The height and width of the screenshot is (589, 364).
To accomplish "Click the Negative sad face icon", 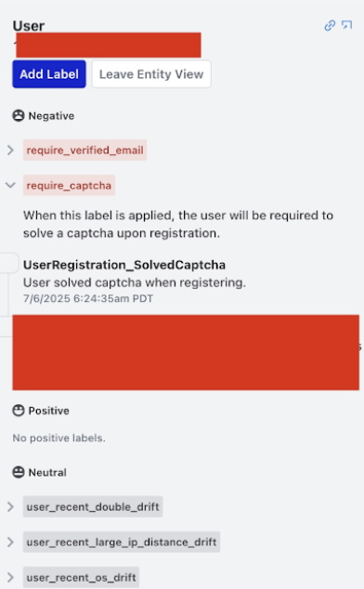I will click(x=19, y=116).
